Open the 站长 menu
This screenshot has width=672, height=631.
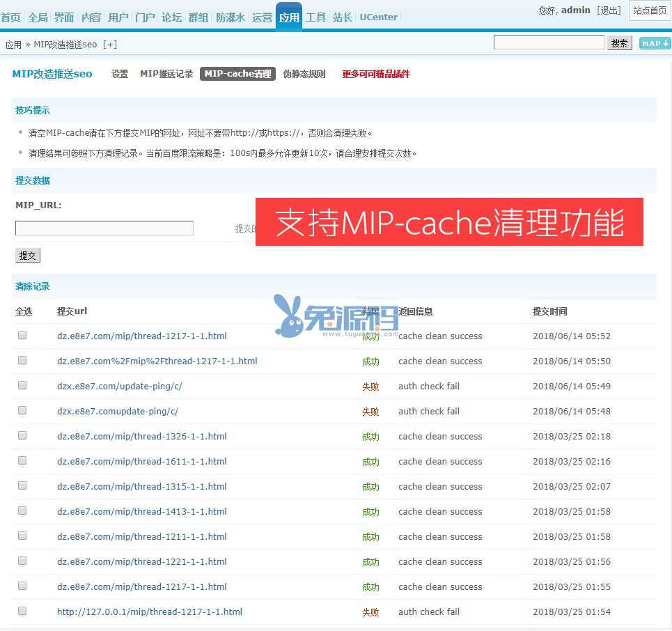(343, 17)
